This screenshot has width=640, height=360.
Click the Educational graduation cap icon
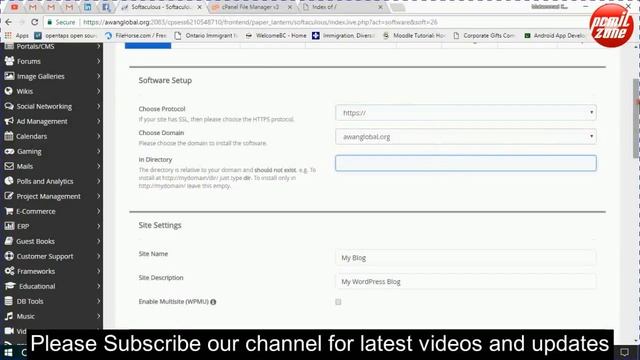pyautogui.click(x=10, y=286)
